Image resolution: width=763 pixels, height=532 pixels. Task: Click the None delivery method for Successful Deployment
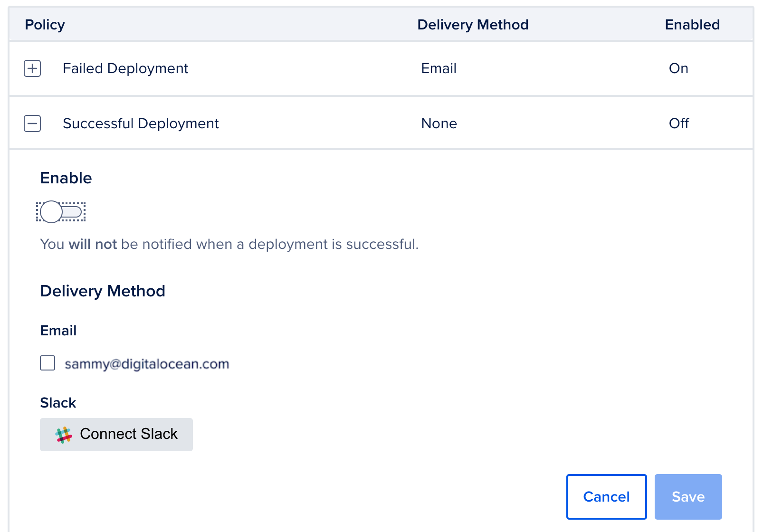[439, 123]
